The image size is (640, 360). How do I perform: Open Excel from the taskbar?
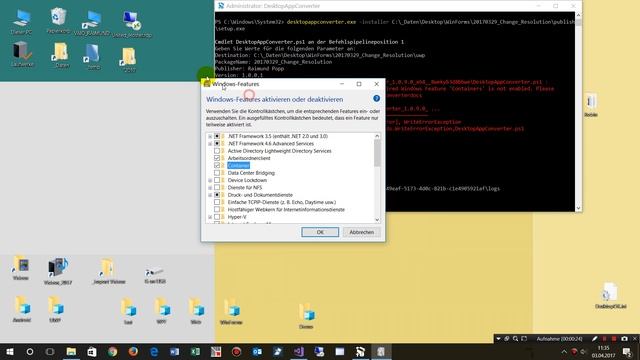click(x=195, y=351)
